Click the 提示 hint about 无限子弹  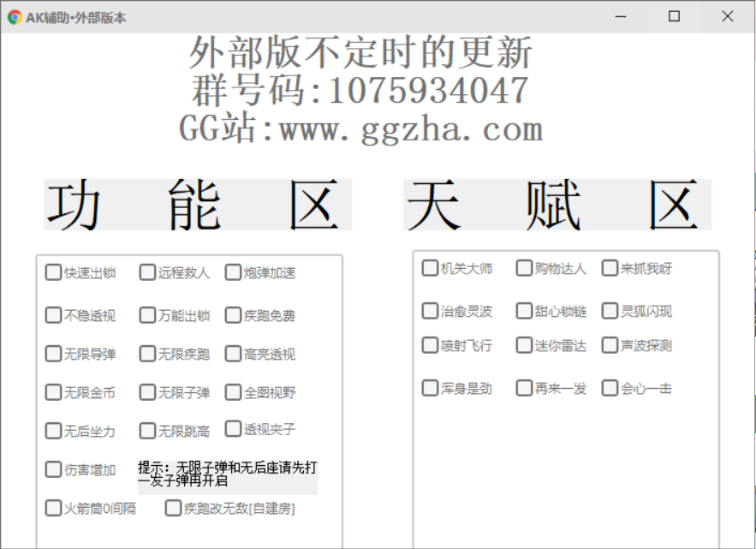pyautogui.click(x=228, y=477)
